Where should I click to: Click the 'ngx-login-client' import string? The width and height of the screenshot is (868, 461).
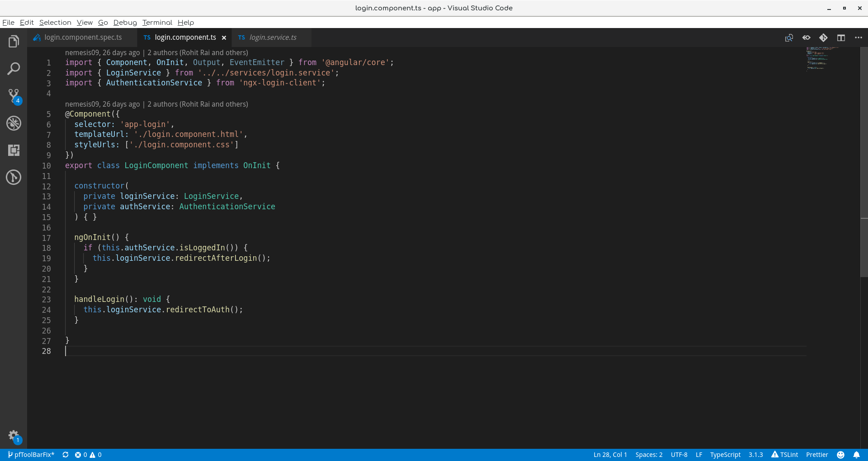(x=280, y=83)
